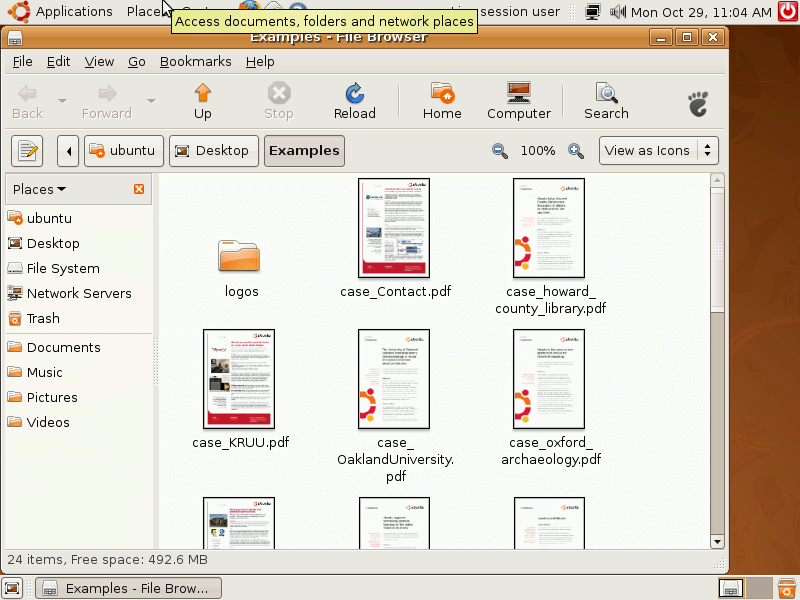Click the Show Desktop panel button
The height and width of the screenshot is (600, 800).
coord(12,588)
